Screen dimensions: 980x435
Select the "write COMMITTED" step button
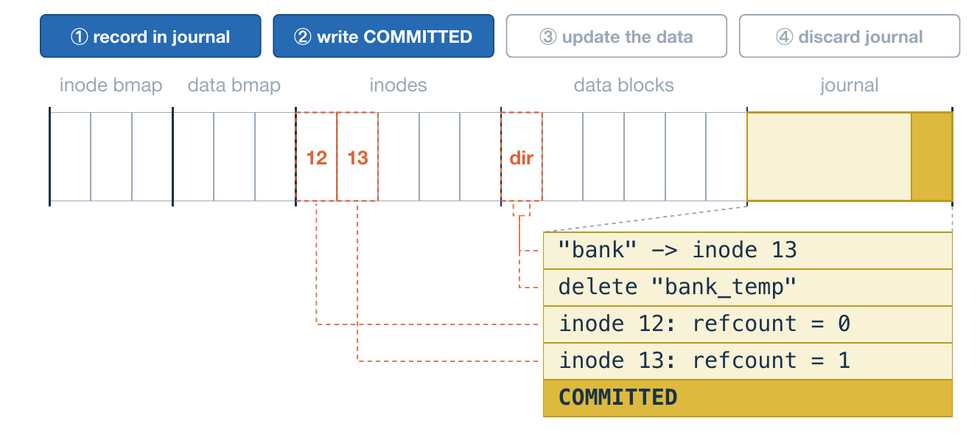[x=383, y=36]
